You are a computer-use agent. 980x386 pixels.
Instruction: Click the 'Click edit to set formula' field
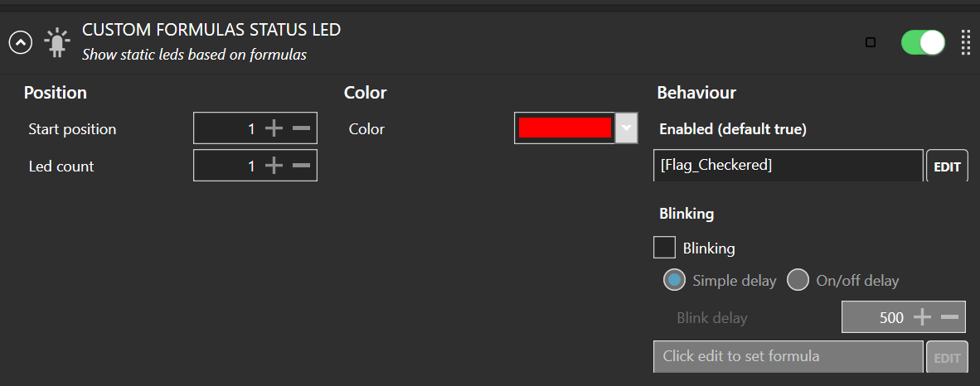tap(788, 357)
